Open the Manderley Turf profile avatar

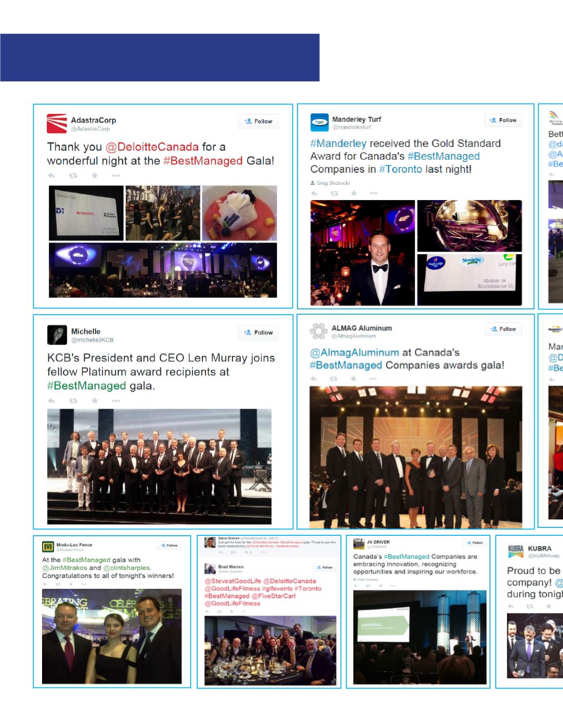[x=319, y=122]
